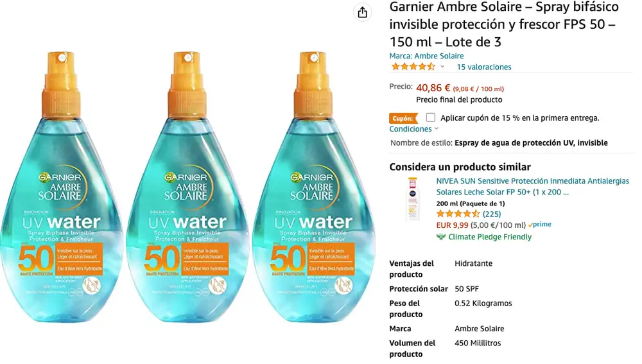The width and height of the screenshot is (642, 364).
Task: Click the NIVEA product star rating
Action: (x=458, y=214)
